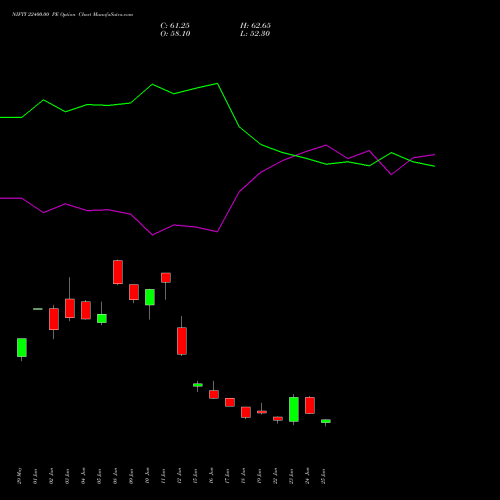Click the red candlestick for 02 Jun
This screenshot has height=500, width=500.
(x=54, y=319)
